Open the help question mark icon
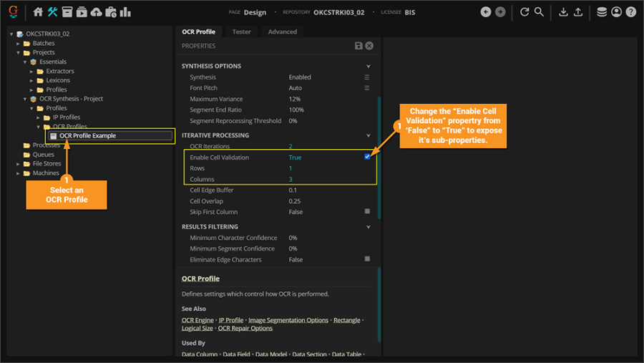 631,12
